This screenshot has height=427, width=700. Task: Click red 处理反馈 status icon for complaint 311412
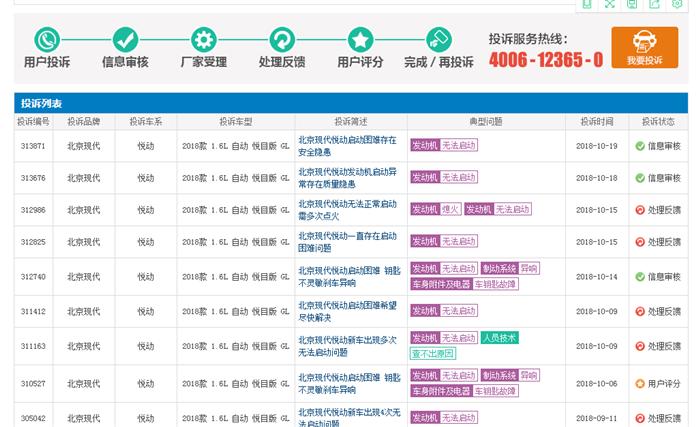pos(640,311)
